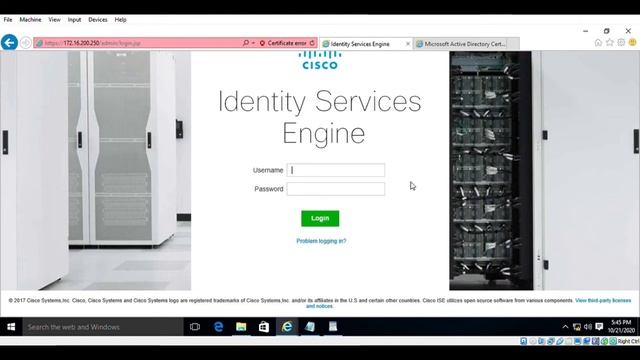Image resolution: width=640 pixels, height=360 pixels.
Task: Click the 'Right Ctrl' host key indicator
Action: pos(629,341)
